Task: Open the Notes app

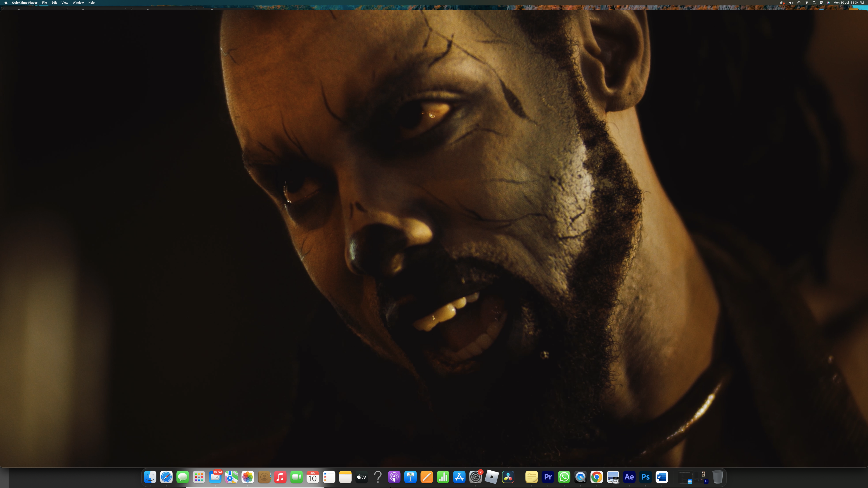Action: pos(345,477)
